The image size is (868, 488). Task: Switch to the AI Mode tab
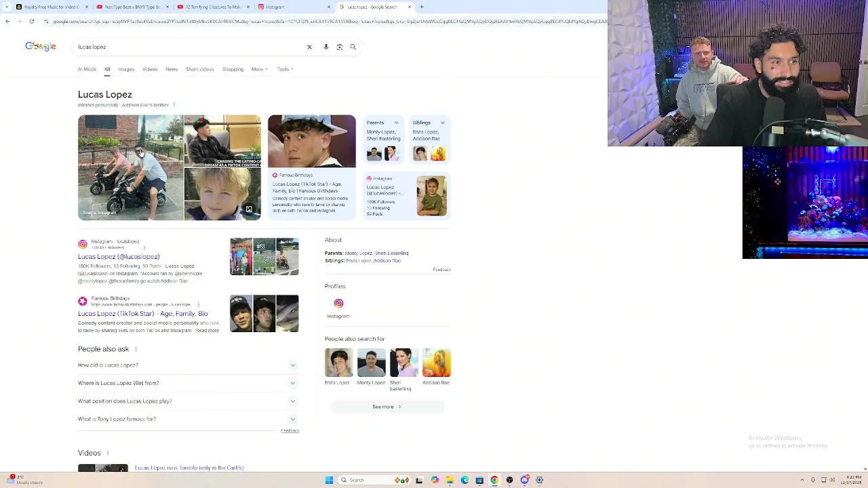pyautogui.click(x=87, y=69)
